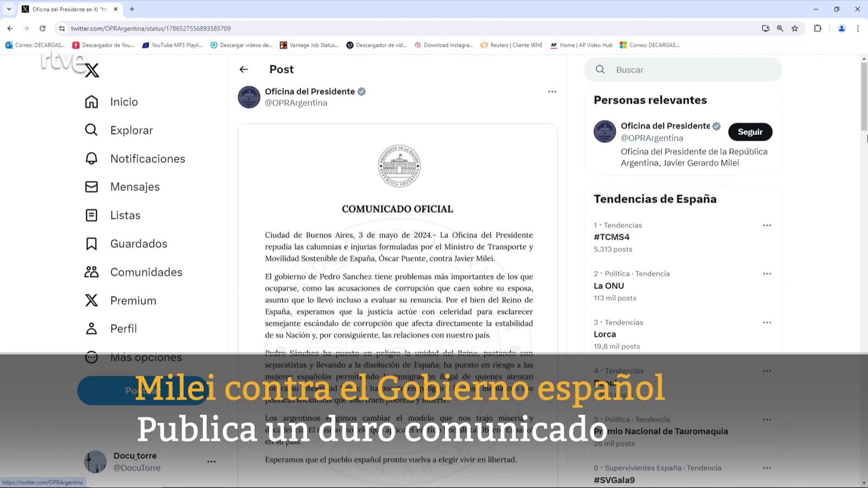Toggle the bookmark star in the address bar
The image size is (868, 488).
795,28
